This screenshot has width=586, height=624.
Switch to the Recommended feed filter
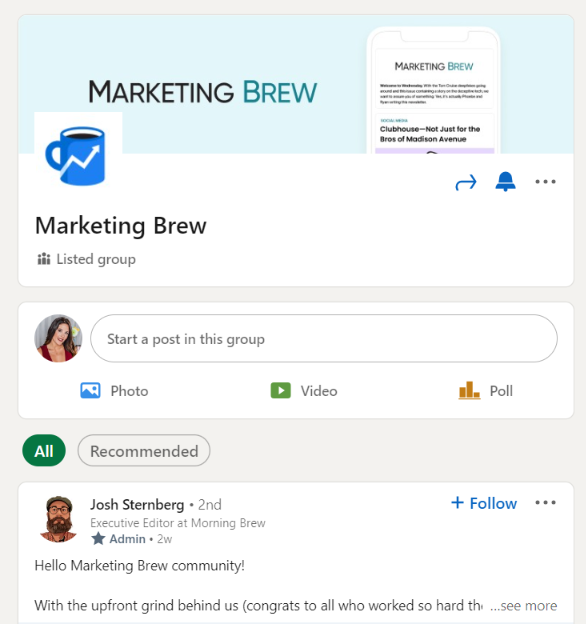click(144, 451)
